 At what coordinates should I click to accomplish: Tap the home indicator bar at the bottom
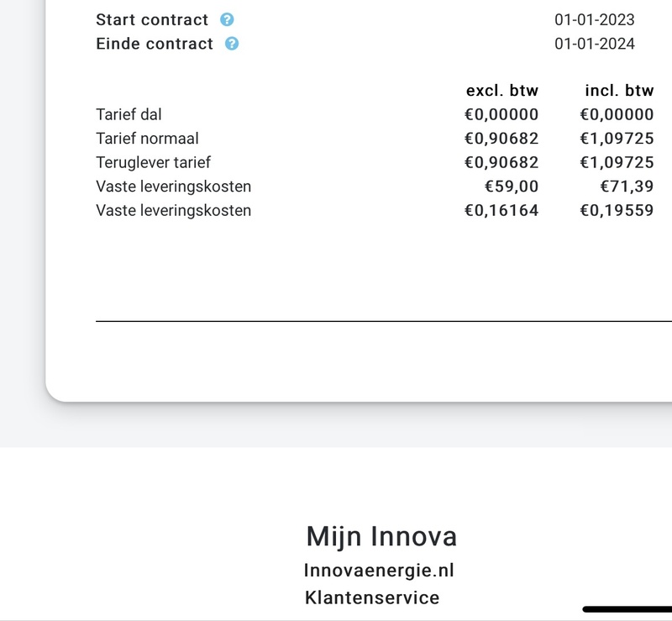627,609
